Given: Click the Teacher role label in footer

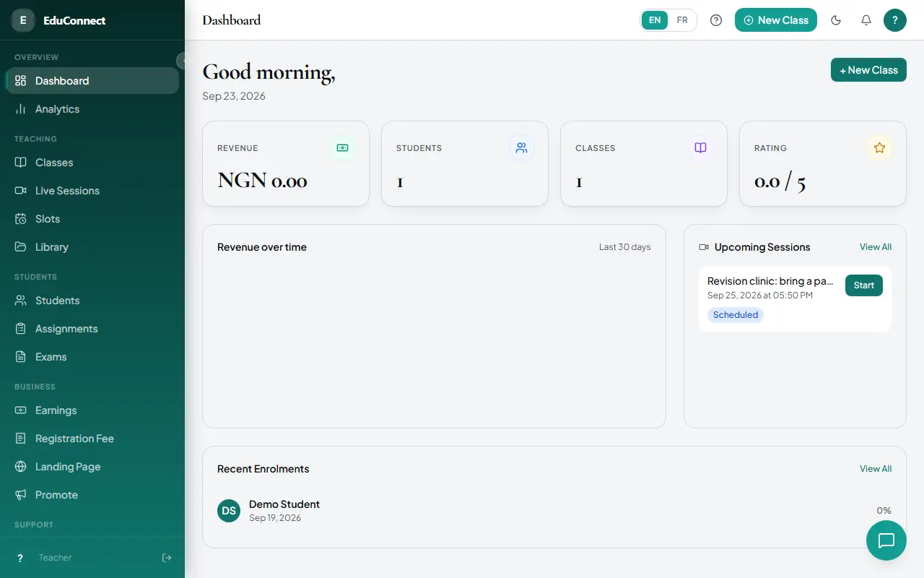Looking at the screenshot, I should click(56, 558).
